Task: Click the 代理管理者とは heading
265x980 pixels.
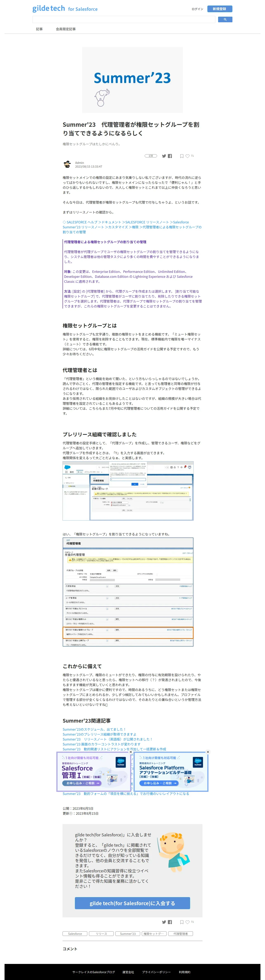Action: point(80,370)
